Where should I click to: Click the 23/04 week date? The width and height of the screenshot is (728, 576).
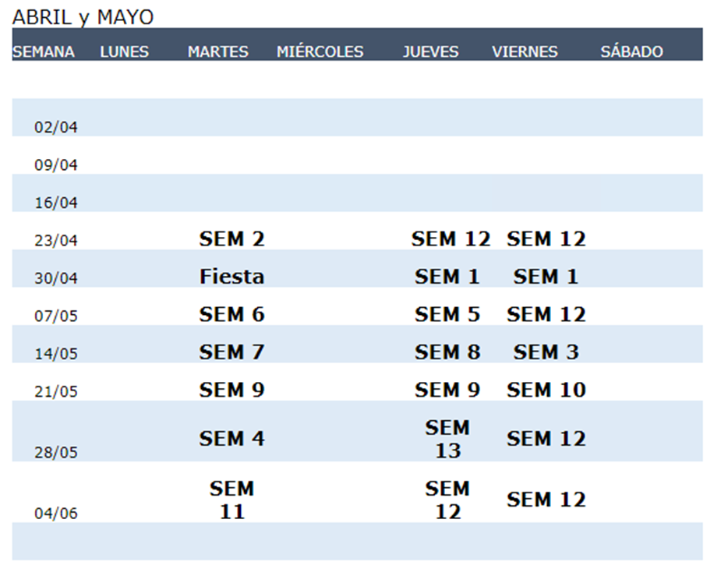[x=55, y=240]
